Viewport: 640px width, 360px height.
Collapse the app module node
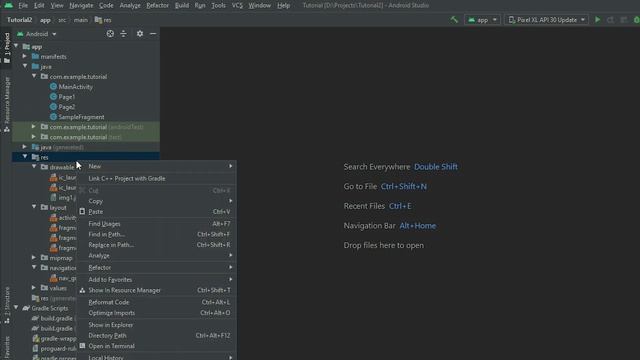16,46
